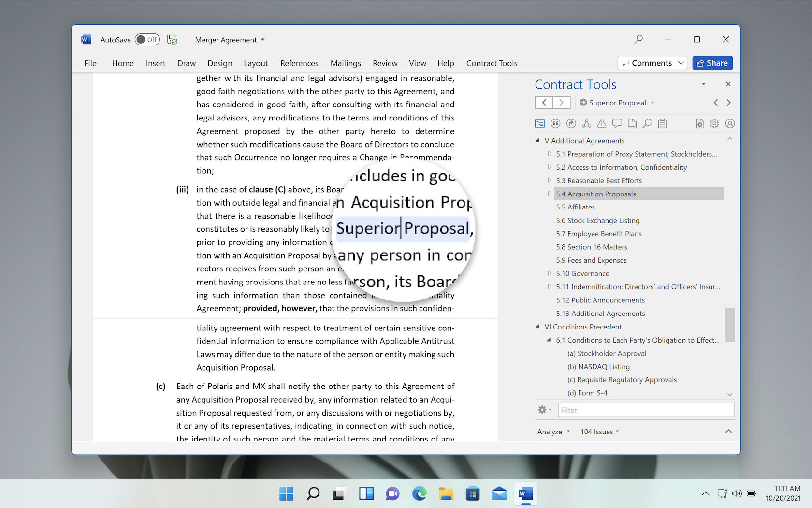Expand 5.4 Acquisition Proposals node
Viewport: 812px width, 508px height.
point(549,194)
